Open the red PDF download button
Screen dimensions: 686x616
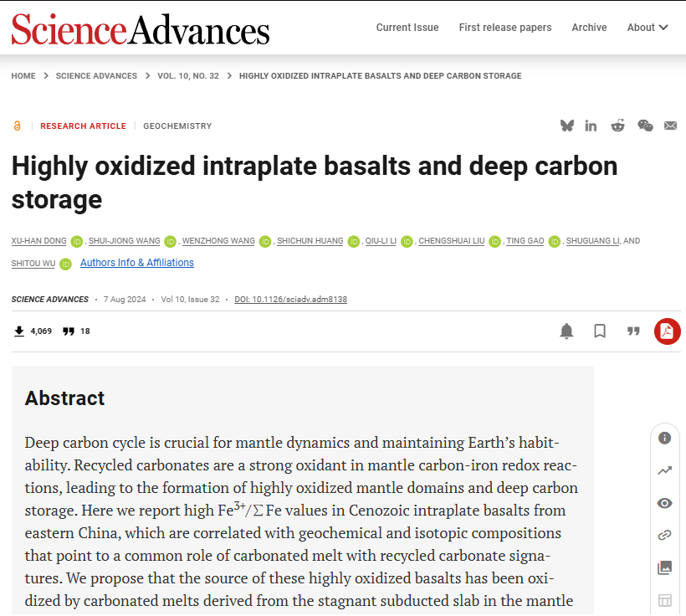(667, 331)
